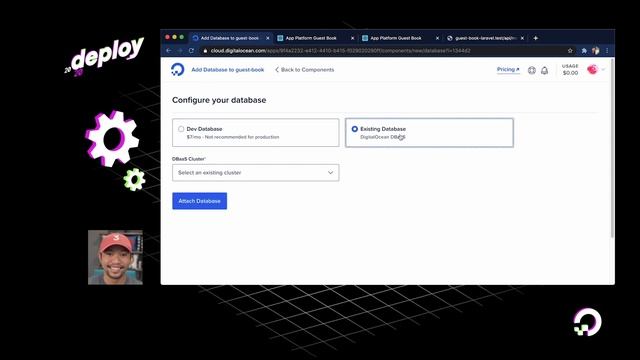Screen dimensions: 640x360
Task: Click the DigitalOcean logo in page header
Action: (x=178, y=69)
